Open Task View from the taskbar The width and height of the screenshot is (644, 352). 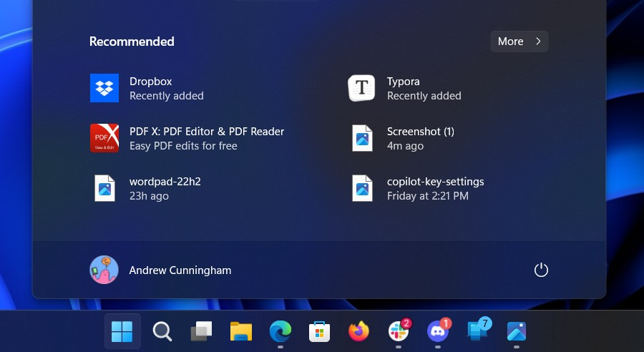[x=201, y=331]
